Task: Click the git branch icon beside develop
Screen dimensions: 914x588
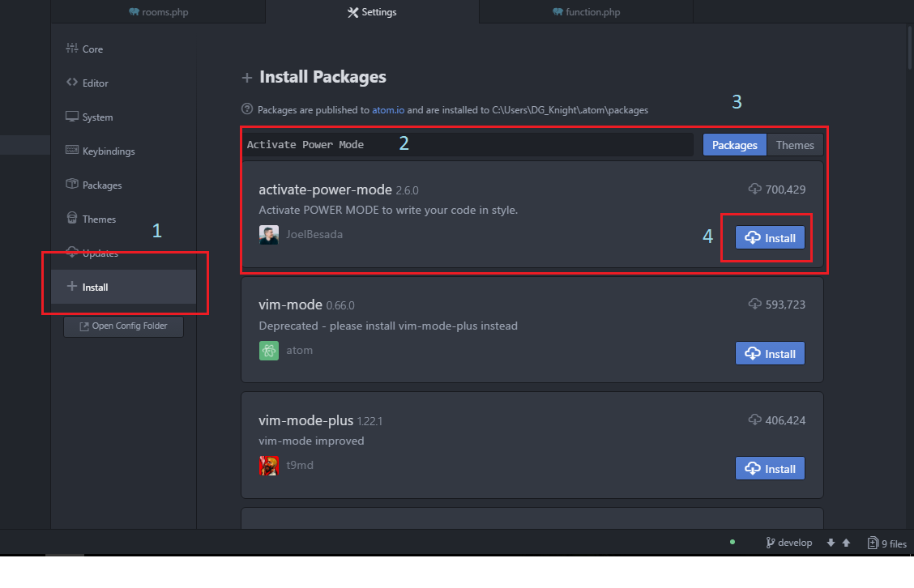Action: (x=768, y=542)
